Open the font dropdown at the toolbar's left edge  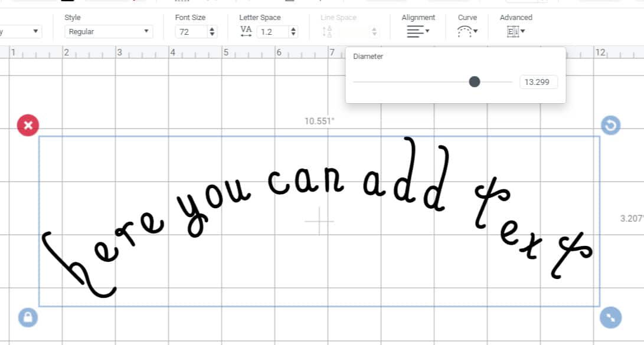click(21, 32)
